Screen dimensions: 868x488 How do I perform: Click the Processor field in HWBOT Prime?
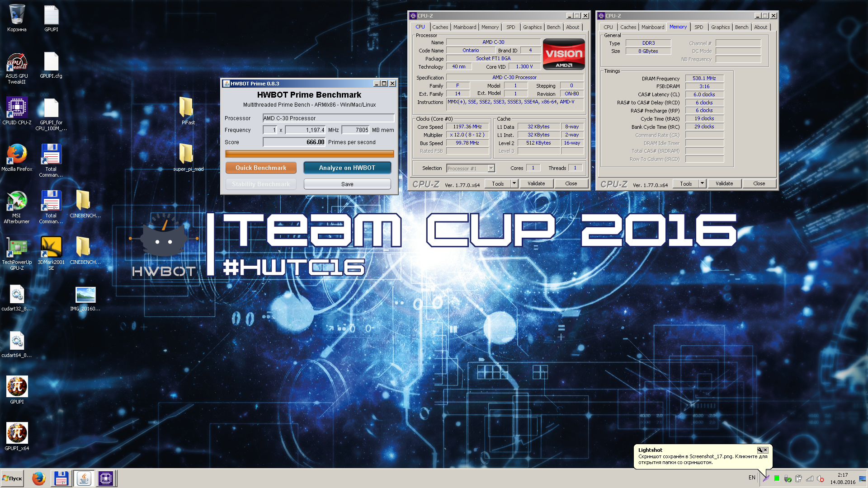pos(328,118)
